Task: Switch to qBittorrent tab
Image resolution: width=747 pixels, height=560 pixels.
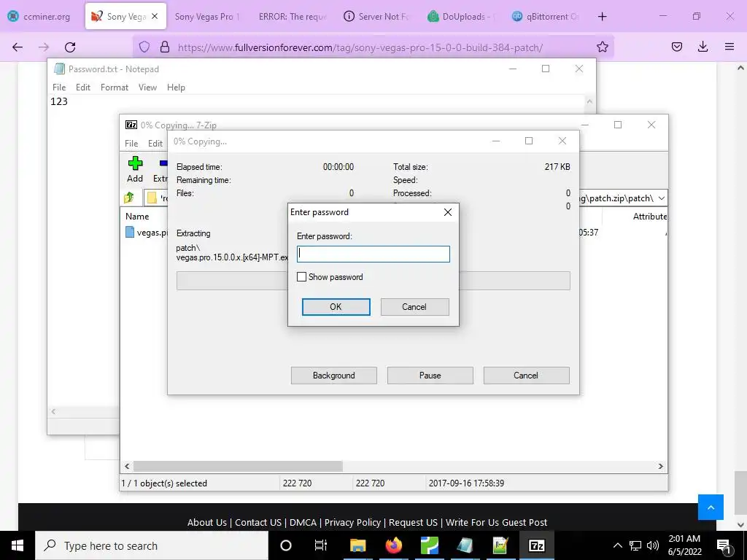Action: coord(546,16)
